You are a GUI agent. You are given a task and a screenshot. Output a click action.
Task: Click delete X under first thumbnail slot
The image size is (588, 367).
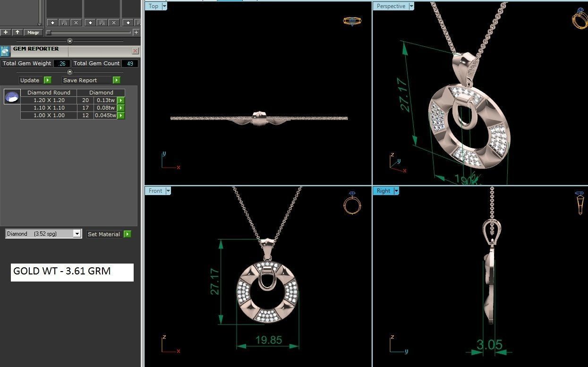pos(76,23)
